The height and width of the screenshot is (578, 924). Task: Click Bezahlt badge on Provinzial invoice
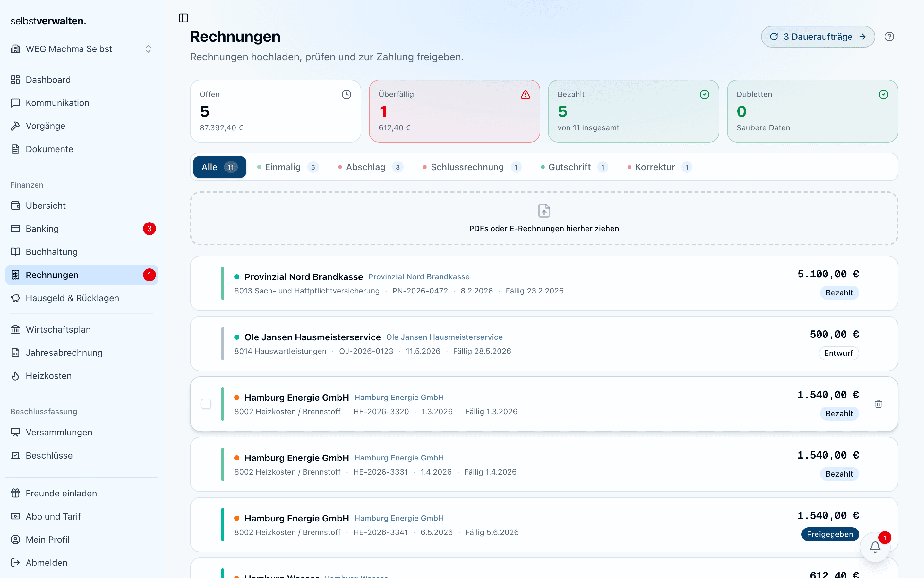pos(839,293)
